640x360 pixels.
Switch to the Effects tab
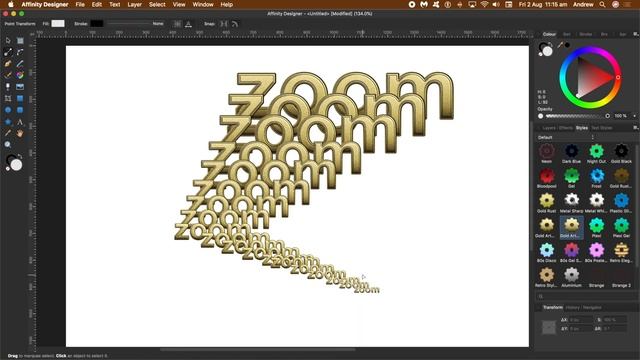pos(566,128)
